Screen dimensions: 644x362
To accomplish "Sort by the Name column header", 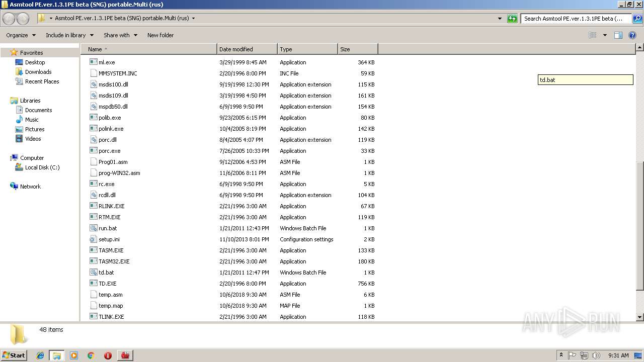I will point(149,49).
